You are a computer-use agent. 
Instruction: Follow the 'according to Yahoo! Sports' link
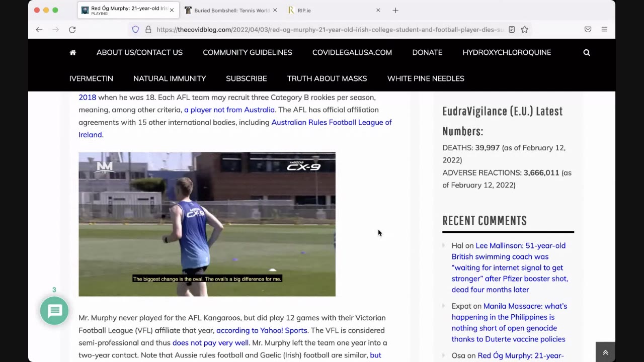262,330
